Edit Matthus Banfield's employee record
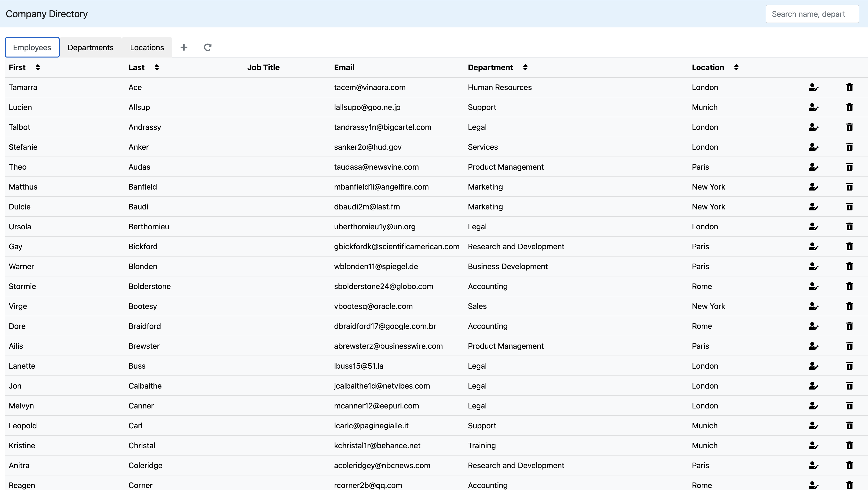This screenshot has height=490, width=868. point(813,187)
